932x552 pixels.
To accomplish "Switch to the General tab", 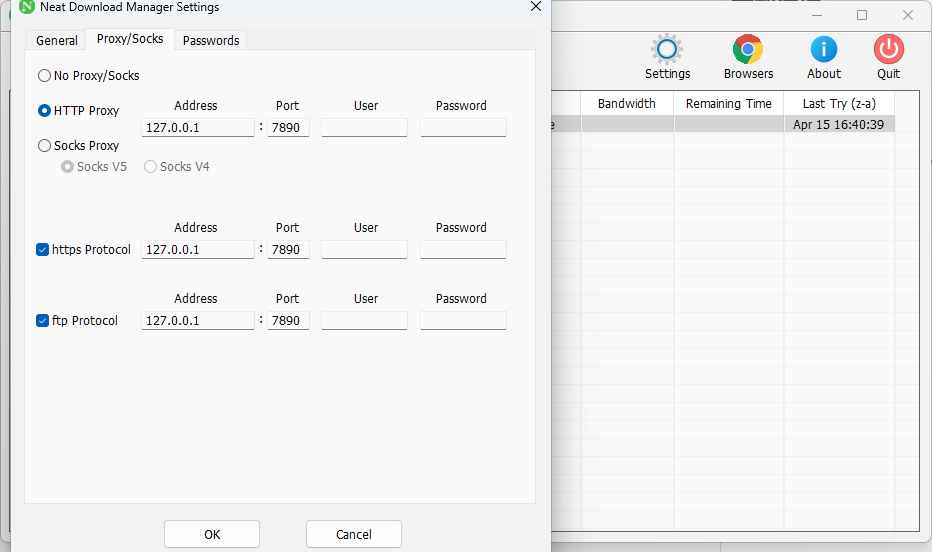I will [x=57, y=40].
